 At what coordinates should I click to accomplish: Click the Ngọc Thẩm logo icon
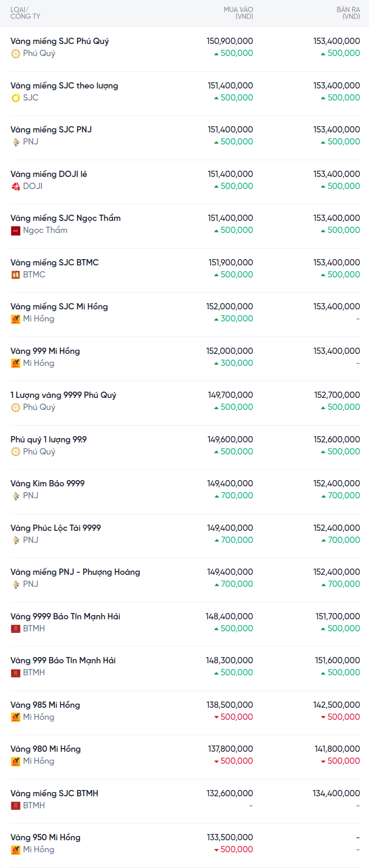[16, 230]
